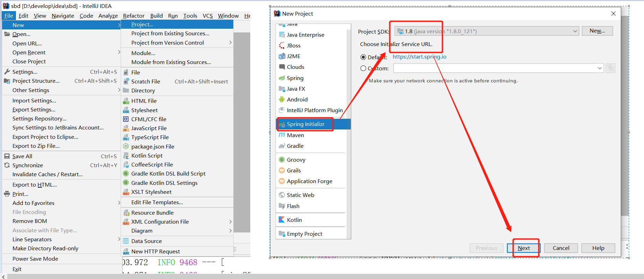Click the Stylesheet CSS icon in New submenu
Screen dimensions: 644x279
click(126, 110)
